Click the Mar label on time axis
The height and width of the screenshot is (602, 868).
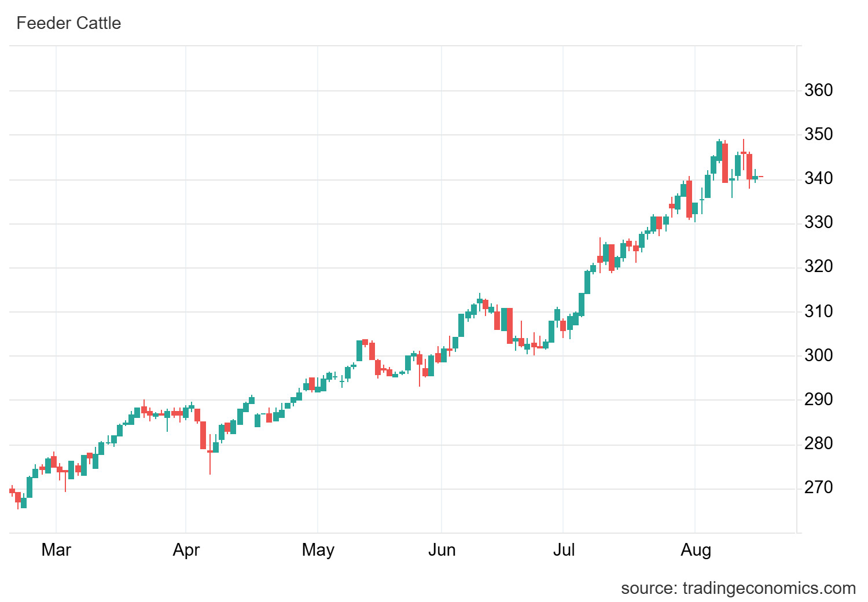(x=56, y=549)
